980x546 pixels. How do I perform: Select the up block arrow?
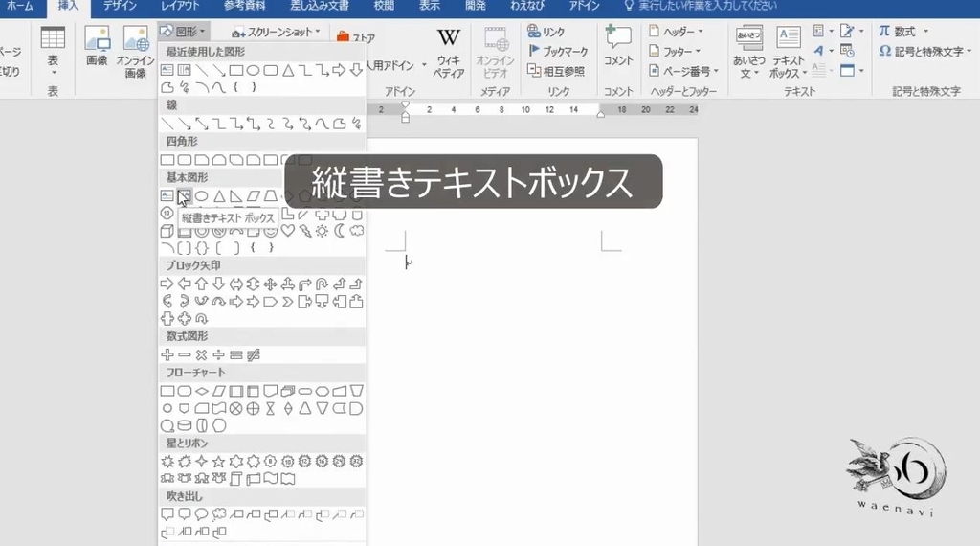click(201, 284)
